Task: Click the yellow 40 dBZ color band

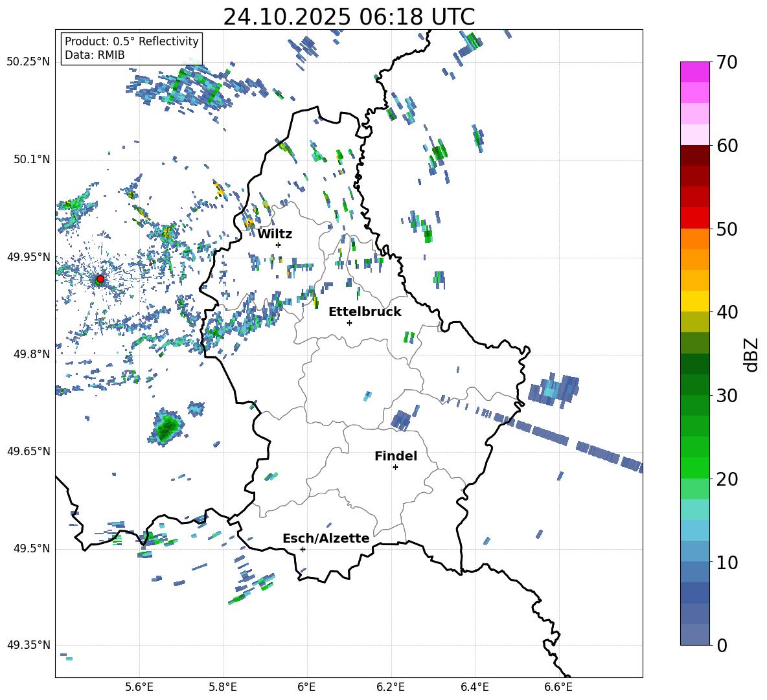Action: pos(694,301)
